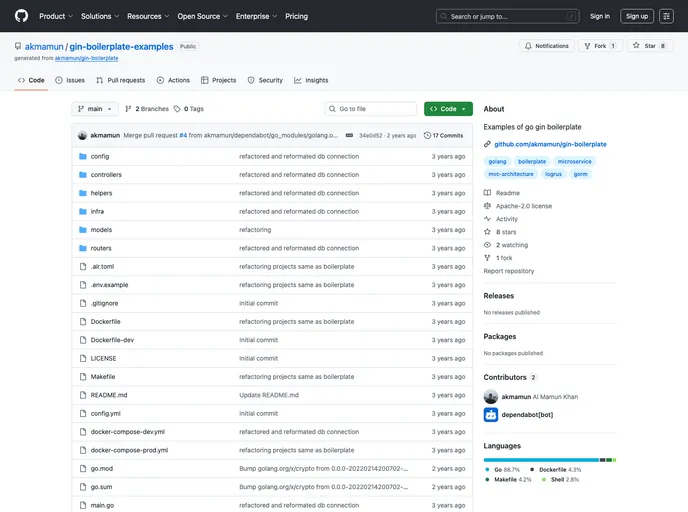This screenshot has height=512, width=688.
Task: Open pull request #4 link in commit
Action: 183,135
